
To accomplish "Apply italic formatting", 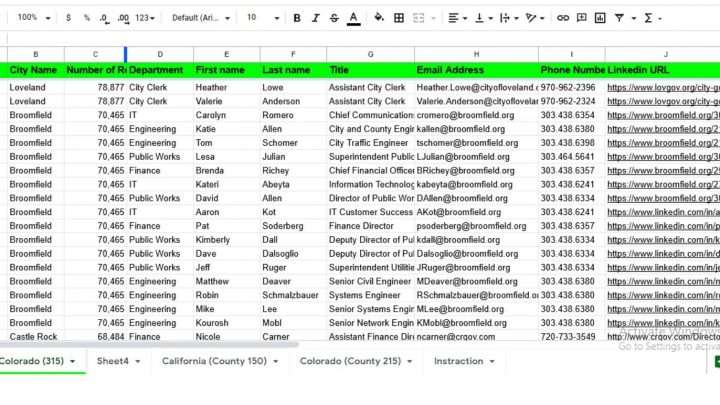I will pos(316,18).
